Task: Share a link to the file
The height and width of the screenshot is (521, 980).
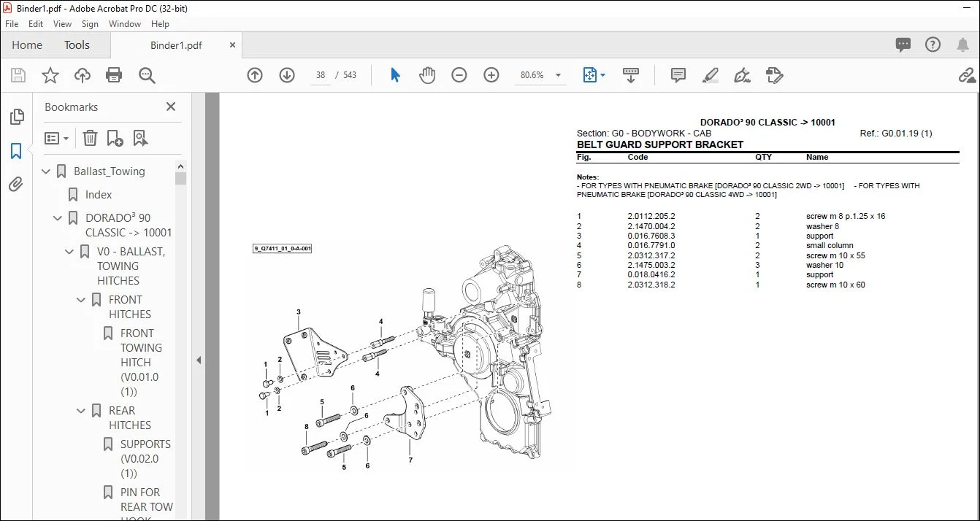Action: pyautogui.click(x=967, y=75)
